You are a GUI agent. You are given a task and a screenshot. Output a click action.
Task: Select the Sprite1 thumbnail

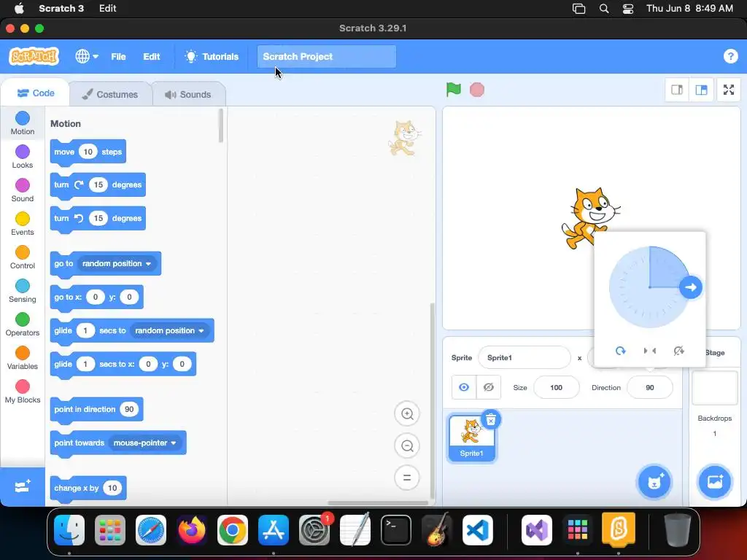pyautogui.click(x=472, y=438)
